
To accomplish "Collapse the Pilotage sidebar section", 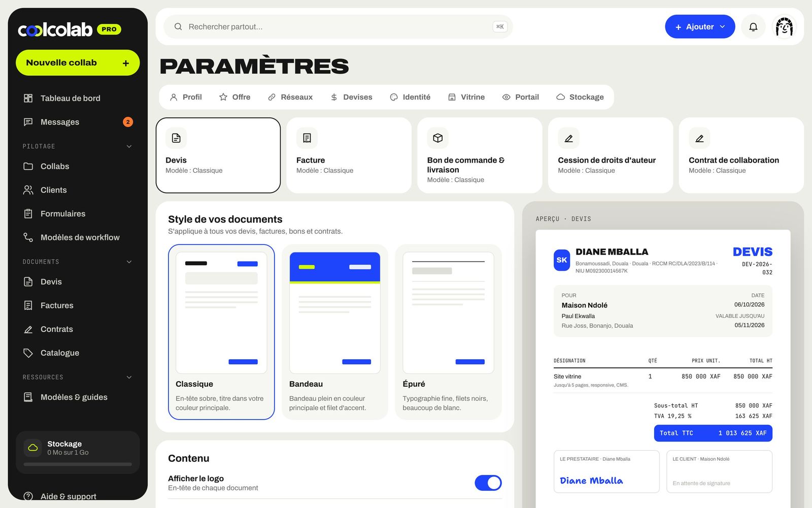I will pos(129,146).
